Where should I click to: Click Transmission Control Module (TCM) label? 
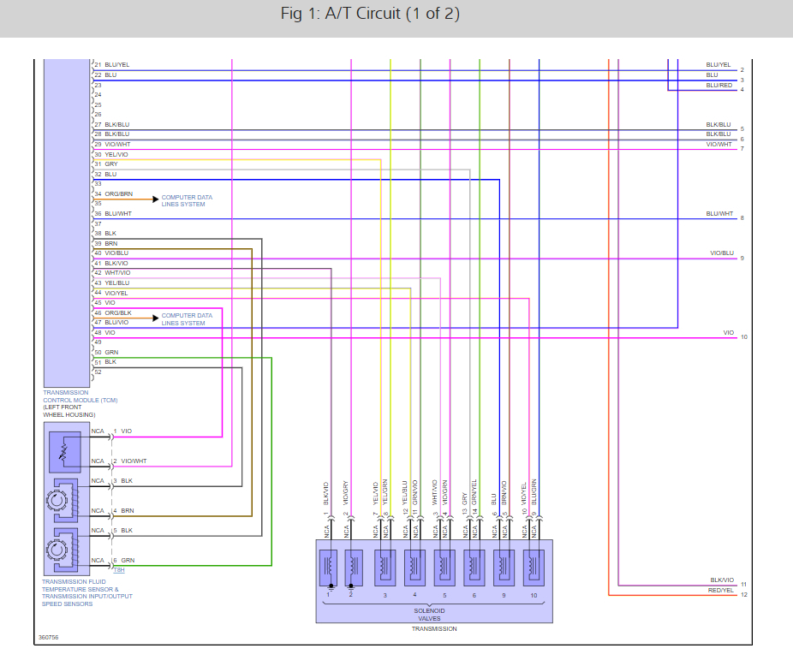[80, 396]
